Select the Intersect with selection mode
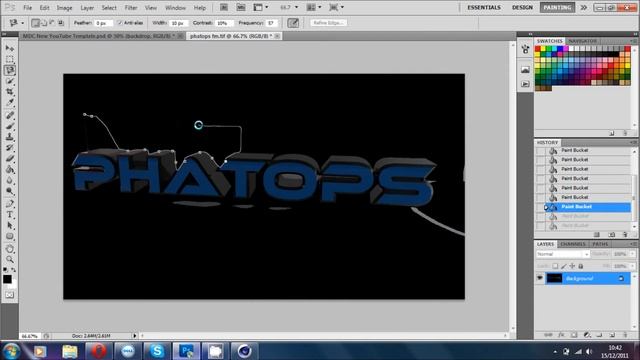This screenshot has height=360, width=640. [x=61, y=23]
